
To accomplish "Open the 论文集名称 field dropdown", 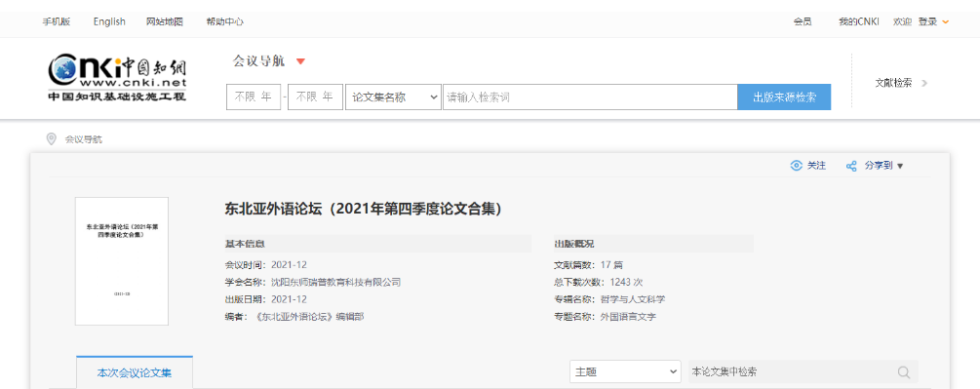I will pyautogui.click(x=393, y=97).
